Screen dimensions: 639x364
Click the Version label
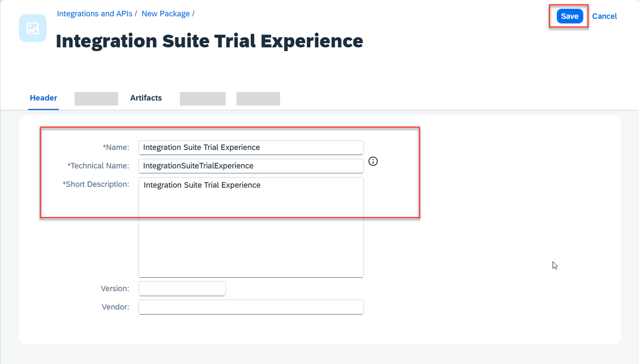[115, 288]
